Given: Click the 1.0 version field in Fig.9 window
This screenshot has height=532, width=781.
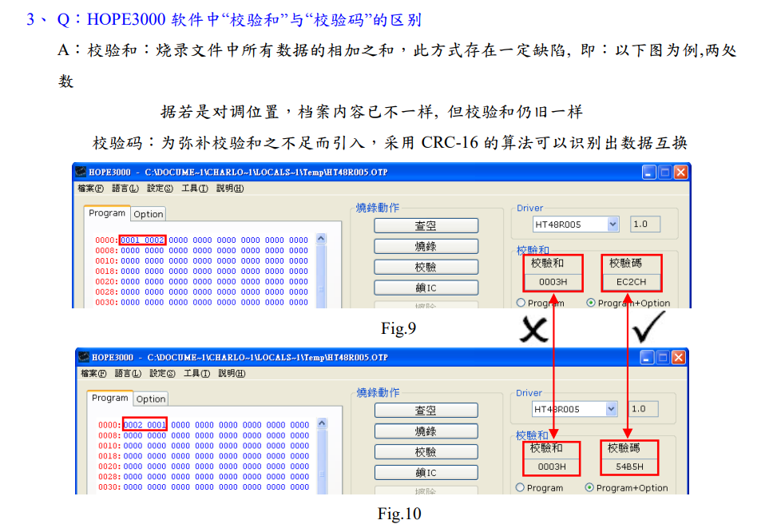Looking at the screenshot, I should pyautogui.click(x=645, y=224).
